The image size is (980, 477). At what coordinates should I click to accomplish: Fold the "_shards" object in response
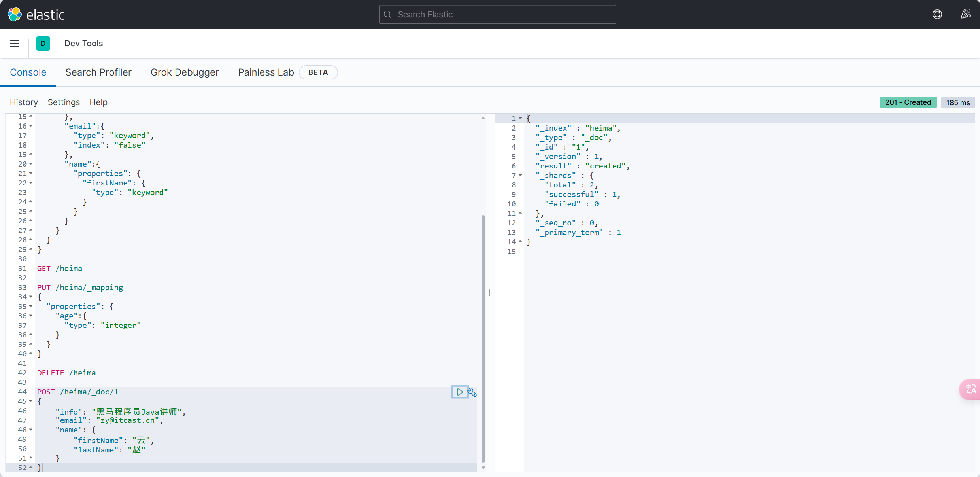[520, 176]
